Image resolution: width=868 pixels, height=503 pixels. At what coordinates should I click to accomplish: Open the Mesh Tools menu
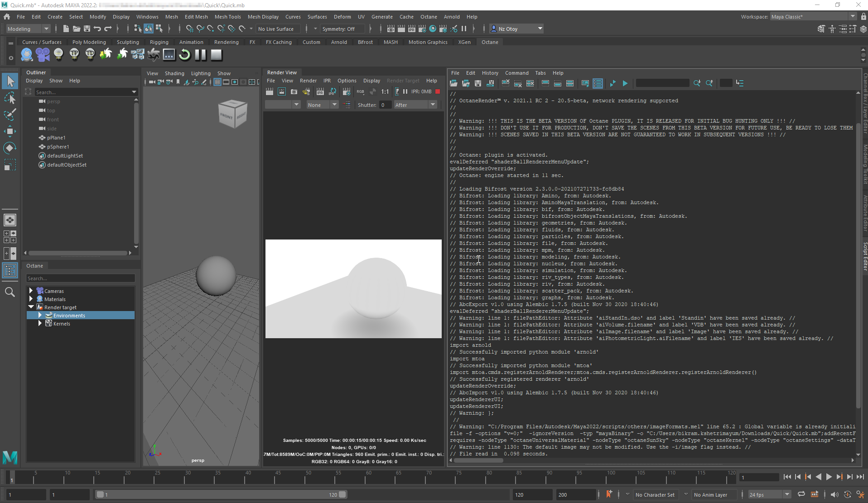coord(227,17)
